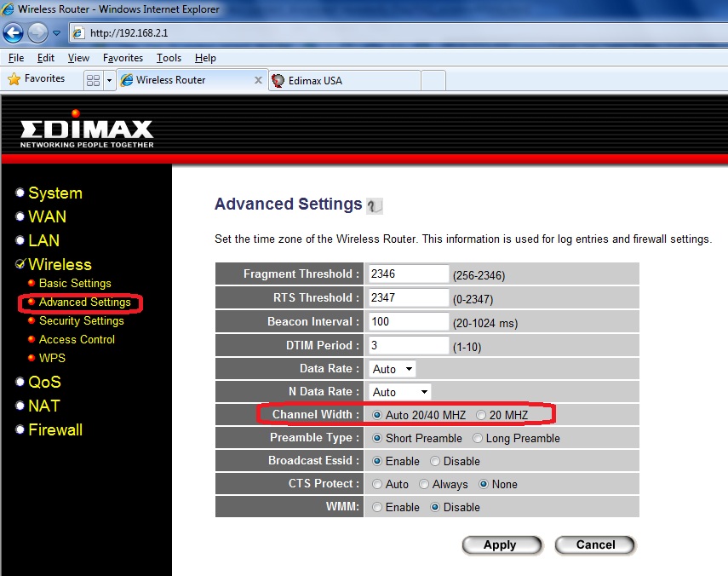Open the N Data Rate dropdown
The image size is (728, 576).
tap(399, 392)
